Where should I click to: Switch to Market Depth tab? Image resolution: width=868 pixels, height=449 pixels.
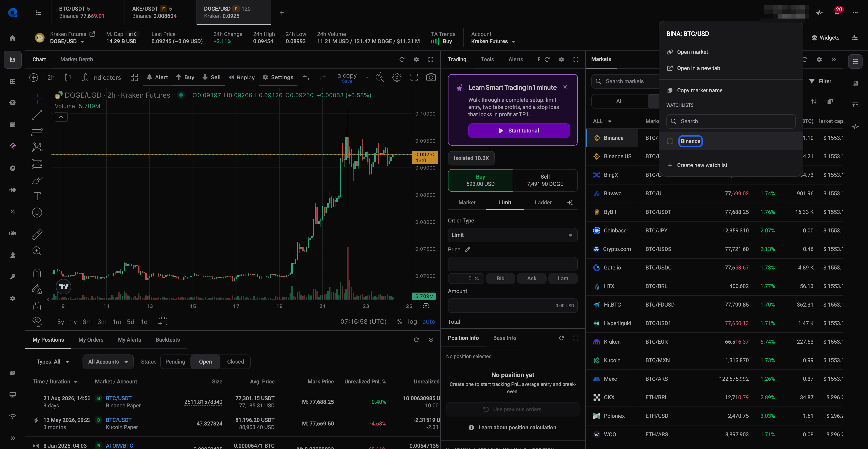[76, 59]
